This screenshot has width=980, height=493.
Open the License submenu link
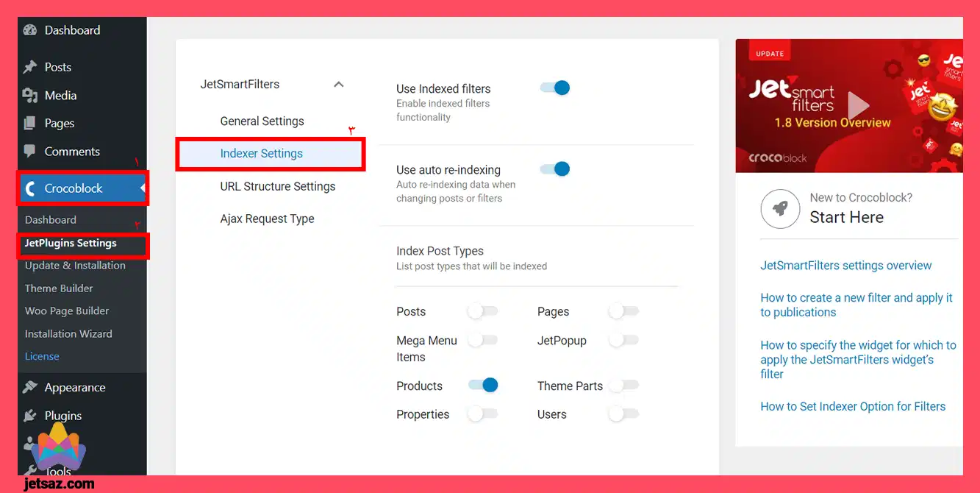coord(42,356)
